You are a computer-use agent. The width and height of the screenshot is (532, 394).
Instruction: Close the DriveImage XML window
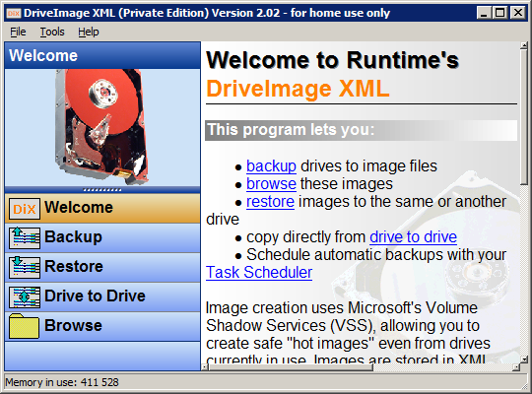pyautogui.click(x=518, y=13)
